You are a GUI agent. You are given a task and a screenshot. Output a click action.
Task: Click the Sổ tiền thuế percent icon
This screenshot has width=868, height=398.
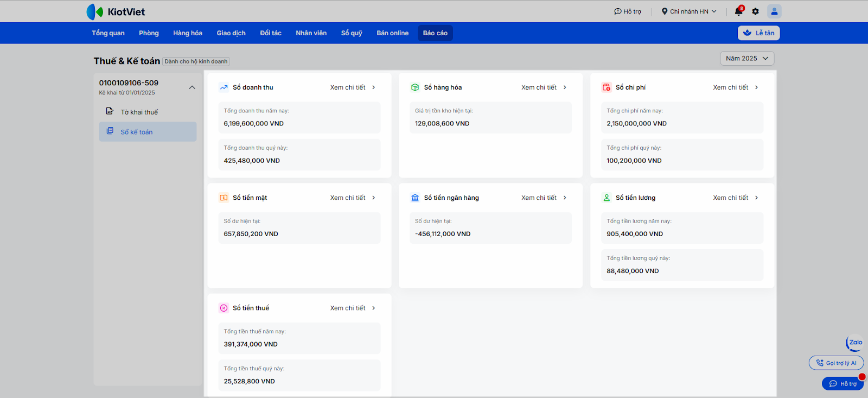click(224, 308)
